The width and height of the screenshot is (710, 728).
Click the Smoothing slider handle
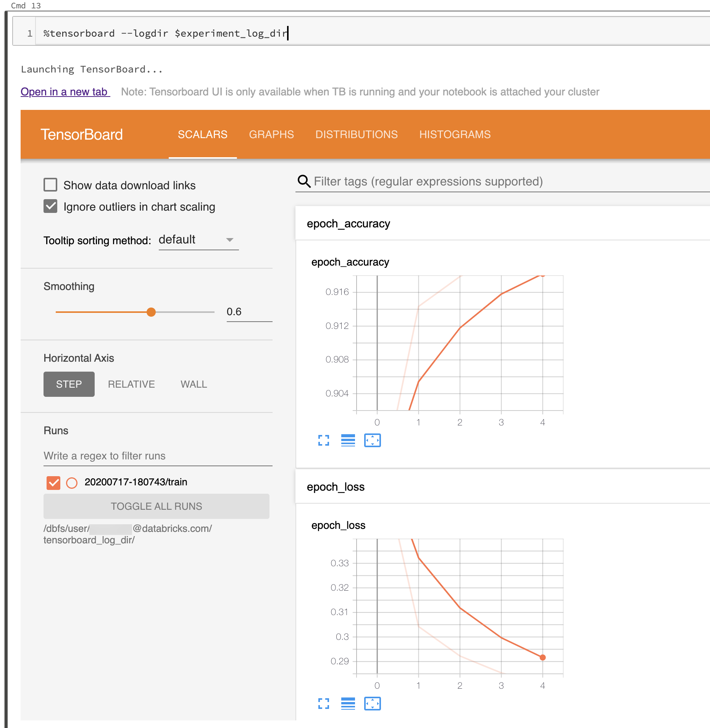coord(151,312)
